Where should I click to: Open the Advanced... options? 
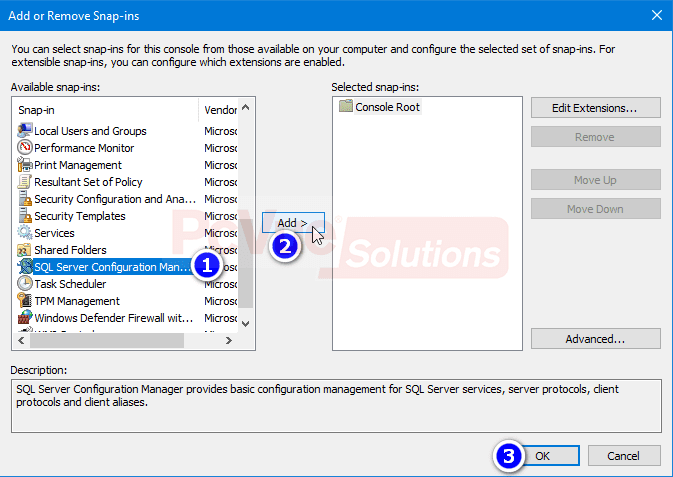pyautogui.click(x=595, y=339)
